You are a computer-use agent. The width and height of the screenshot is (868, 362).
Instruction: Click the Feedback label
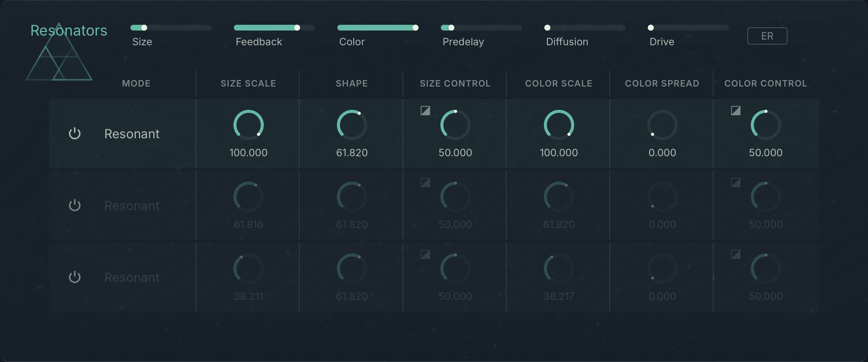[259, 42]
